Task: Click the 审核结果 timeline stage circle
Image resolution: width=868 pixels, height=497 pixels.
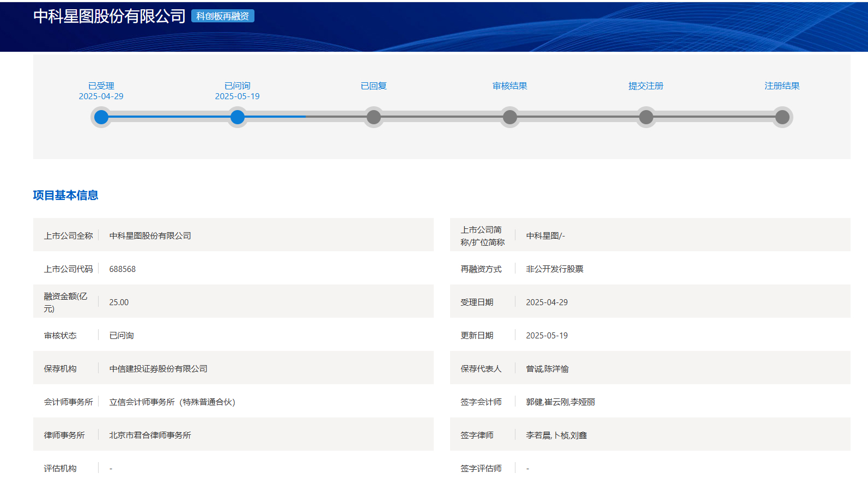Action: pyautogui.click(x=510, y=117)
